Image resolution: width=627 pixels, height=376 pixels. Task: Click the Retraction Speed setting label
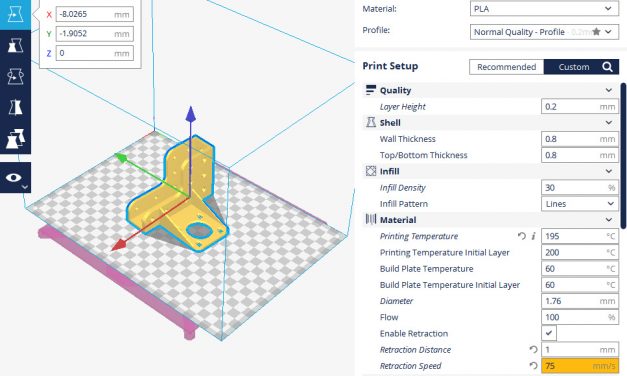pos(410,366)
